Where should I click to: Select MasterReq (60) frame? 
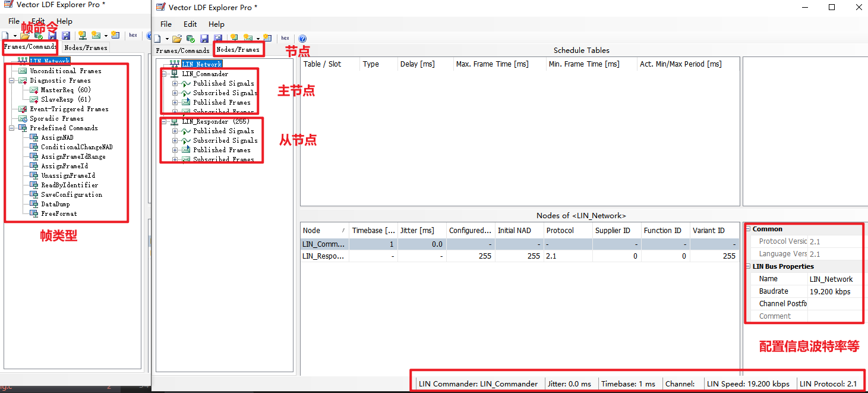coord(65,90)
